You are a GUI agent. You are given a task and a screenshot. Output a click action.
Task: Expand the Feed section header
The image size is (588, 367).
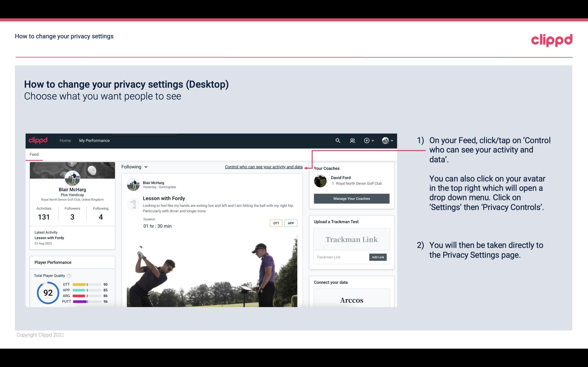tap(33, 154)
